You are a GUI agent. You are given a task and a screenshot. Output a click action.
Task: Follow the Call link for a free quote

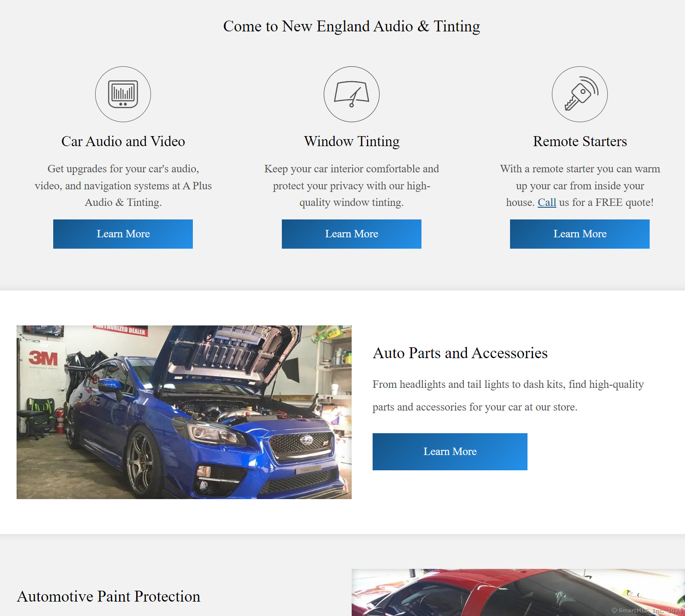click(x=547, y=202)
